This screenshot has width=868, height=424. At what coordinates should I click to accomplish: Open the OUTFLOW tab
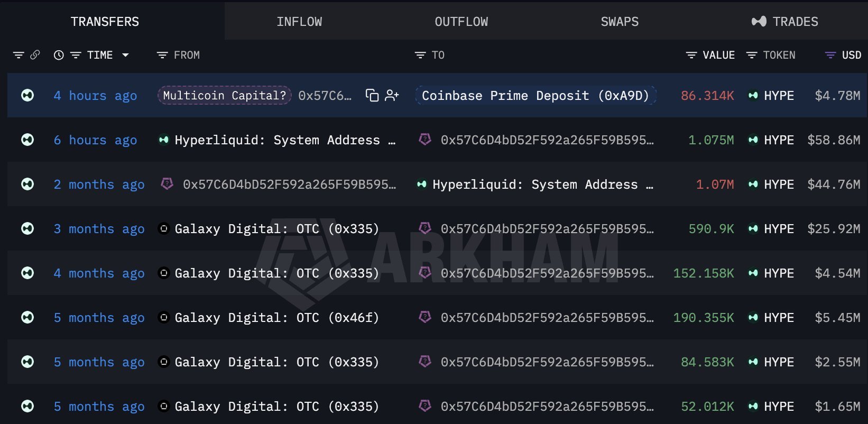[461, 22]
